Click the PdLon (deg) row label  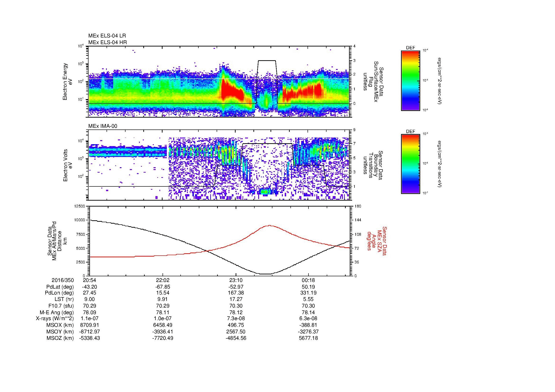coord(59,293)
